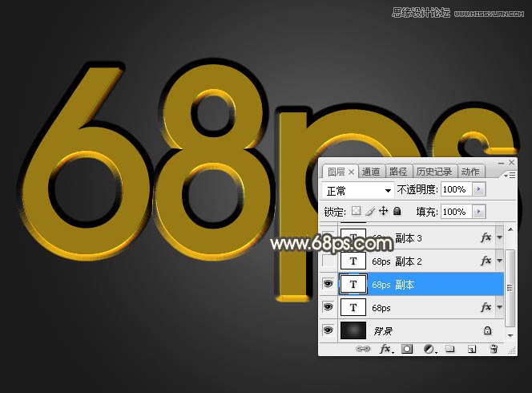Click the link layers chain icon
Image resolution: width=532 pixels, height=393 pixels.
coord(362,349)
